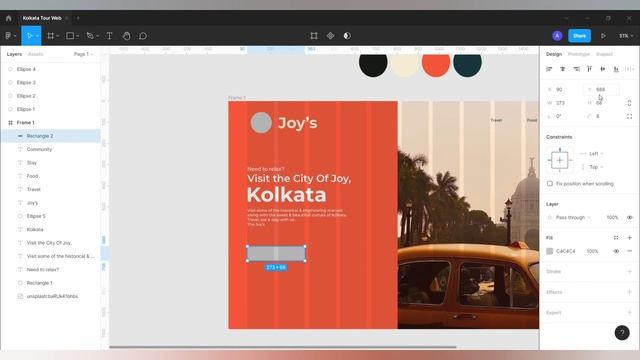
Task: Click the Create component icon
Action: point(331,36)
